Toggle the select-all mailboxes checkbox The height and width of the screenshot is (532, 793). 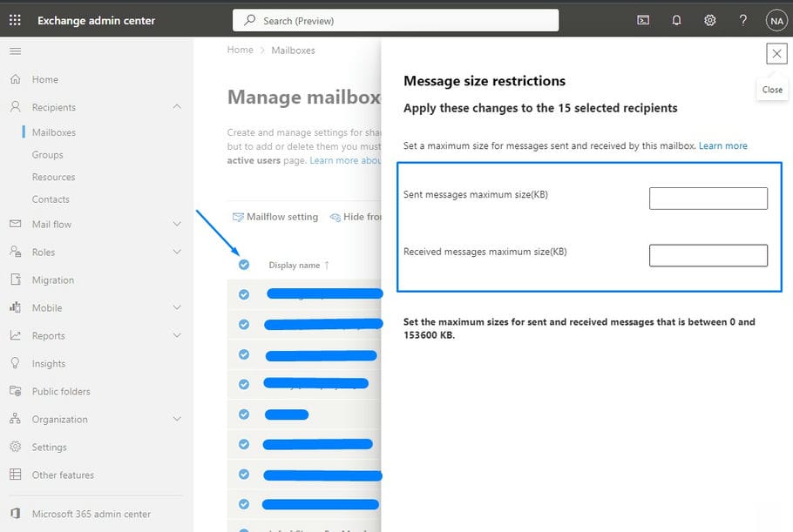pyautogui.click(x=244, y=265)
